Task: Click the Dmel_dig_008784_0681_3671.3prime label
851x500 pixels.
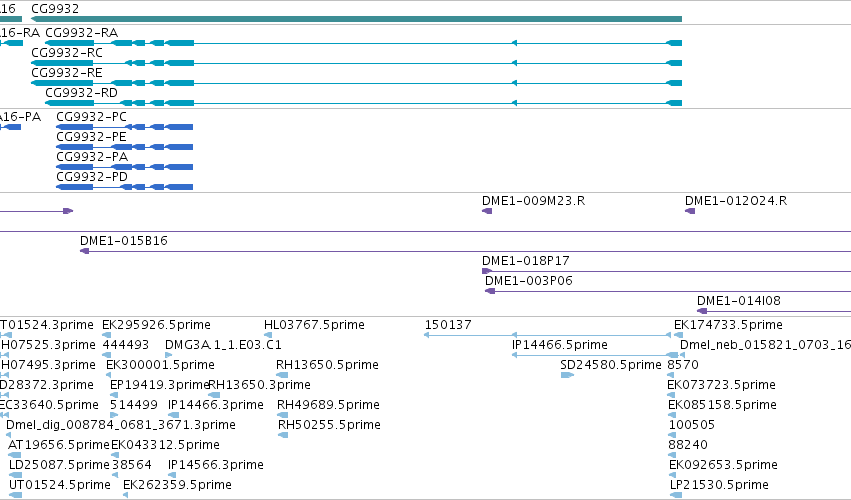Action: tap(120, 425)
